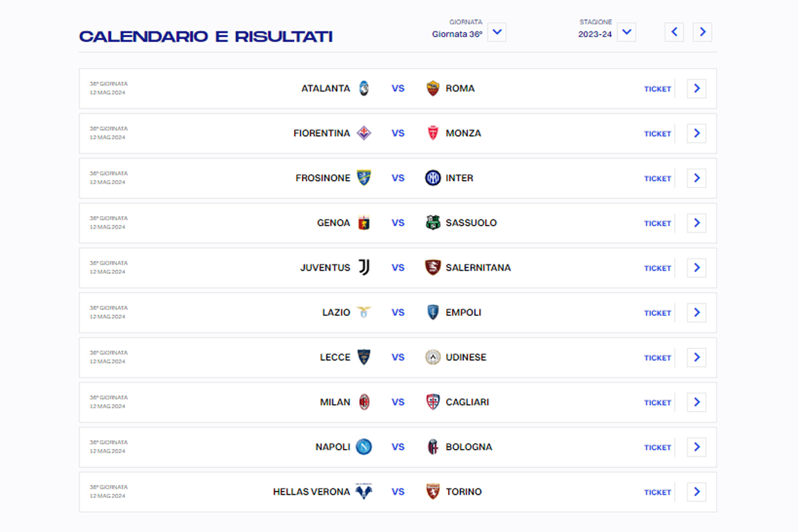Viewport: 798px width, 532px height.
Task: Go to the next matchday arrow
Action: point(702,32)
